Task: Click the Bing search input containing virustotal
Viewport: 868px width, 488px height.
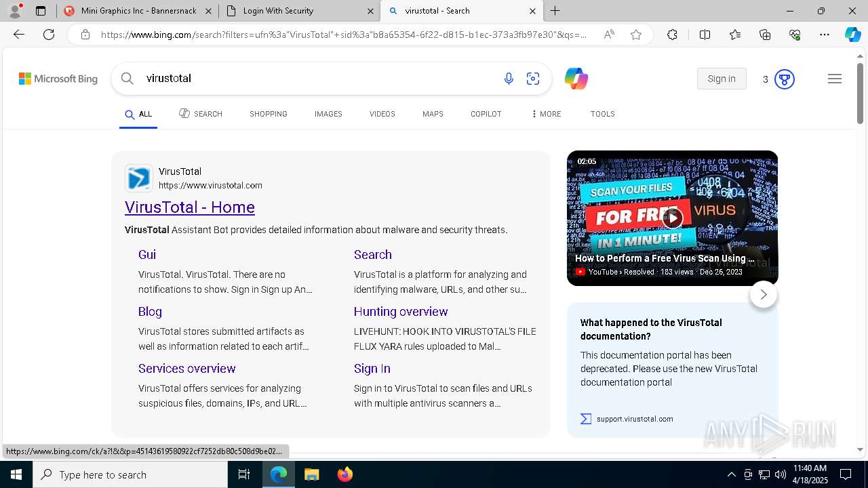Action: tap(319, 79)
